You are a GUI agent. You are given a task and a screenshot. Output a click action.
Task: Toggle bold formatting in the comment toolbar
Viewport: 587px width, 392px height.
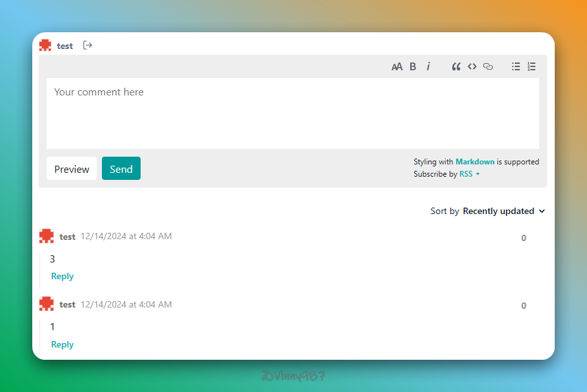pyautogui.click(x=413, y=66)
